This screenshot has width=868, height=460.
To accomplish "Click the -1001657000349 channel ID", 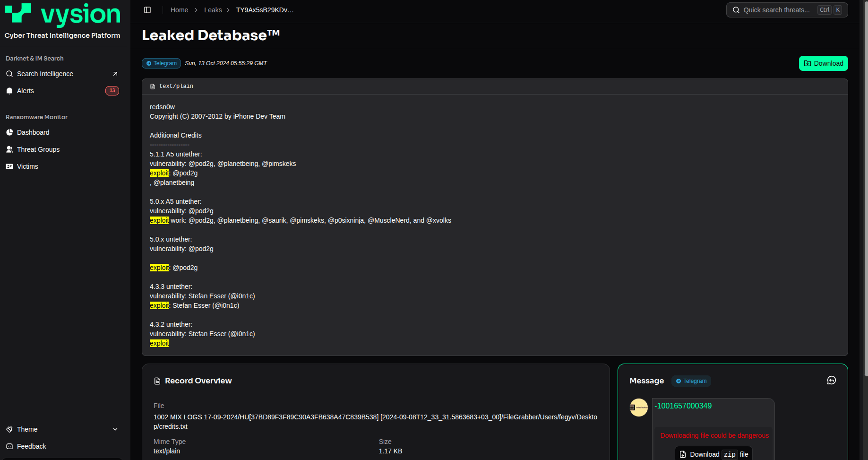I will 683,406.
